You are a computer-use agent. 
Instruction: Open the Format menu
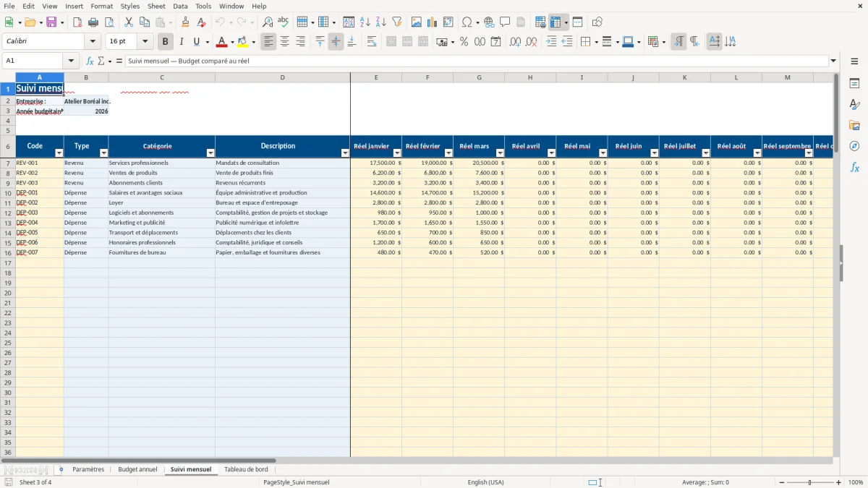click(x=102, y=6)
